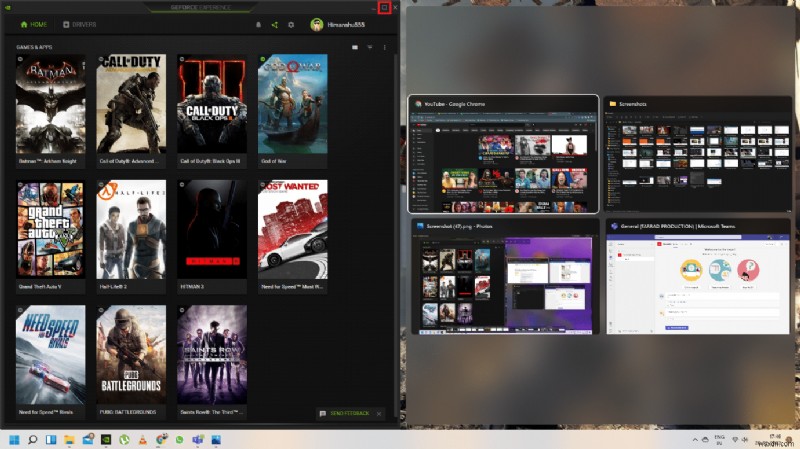The image size is (800, 449).
Task: Open the Mail app on the taskbar
Action: click(88, 439)
